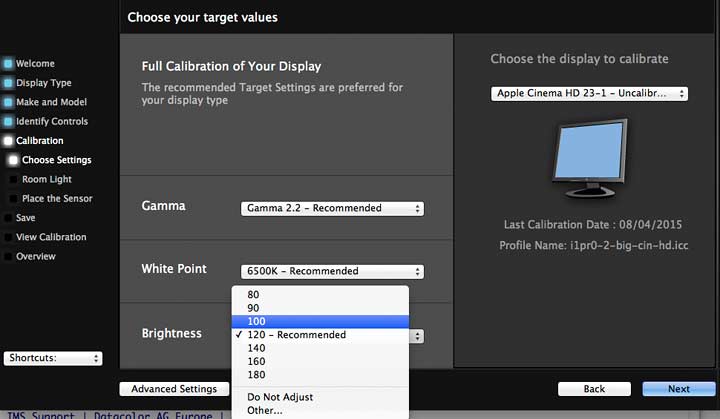Select Other... brightness option
Viewport: 720px width, 419px height.
coord(320,410)
